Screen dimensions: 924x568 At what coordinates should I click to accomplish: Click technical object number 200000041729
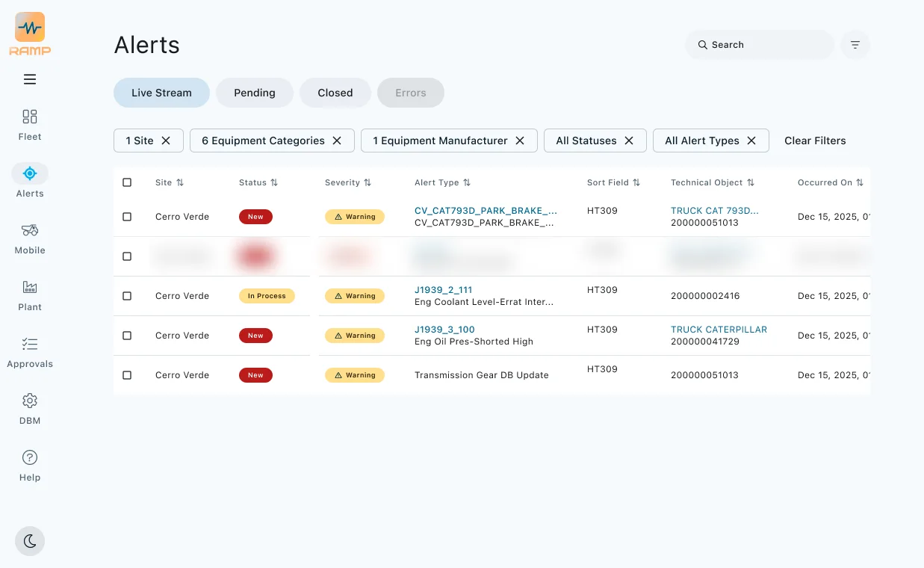coord(705,342)
